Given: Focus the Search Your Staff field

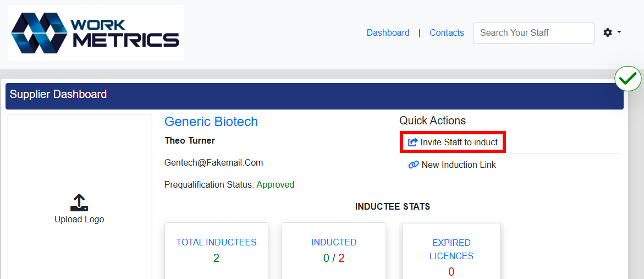Looking at the screenshot, I should (533, 32).
